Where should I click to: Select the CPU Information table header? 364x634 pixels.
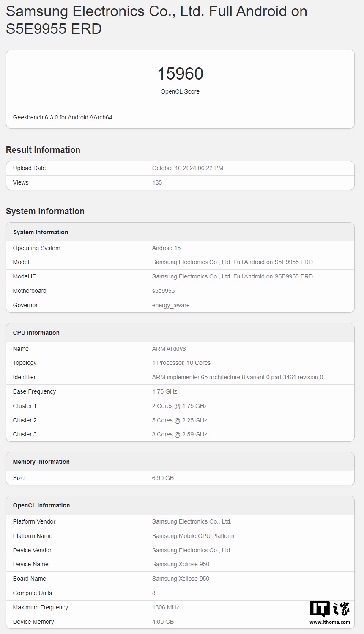[x=36, y=333]
